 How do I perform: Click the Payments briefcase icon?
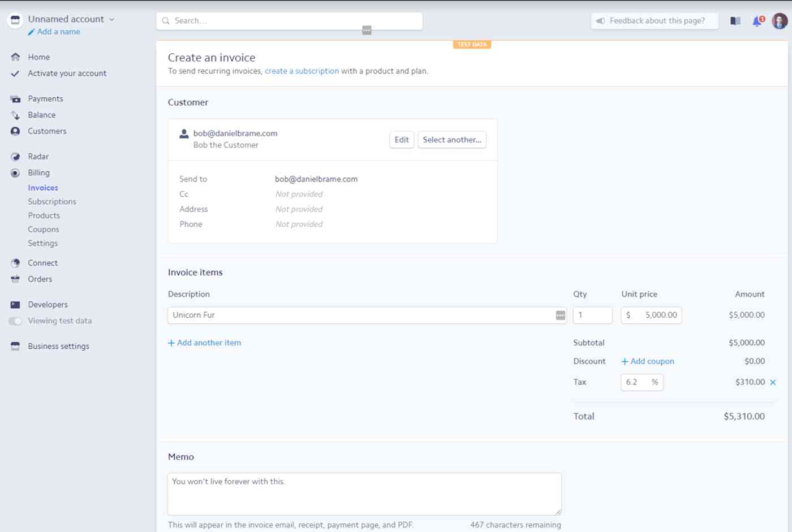[x=14, y=98]
